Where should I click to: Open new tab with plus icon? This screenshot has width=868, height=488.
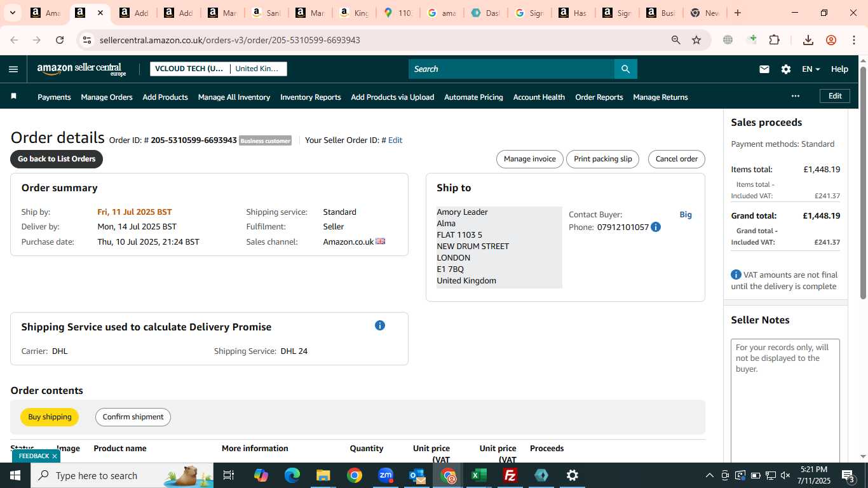[x=738, y=13]
